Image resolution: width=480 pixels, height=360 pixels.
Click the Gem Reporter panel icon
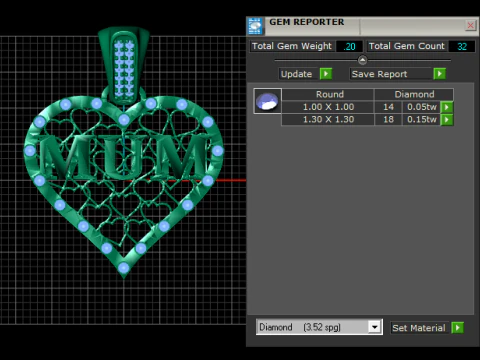tap(256, 26)
